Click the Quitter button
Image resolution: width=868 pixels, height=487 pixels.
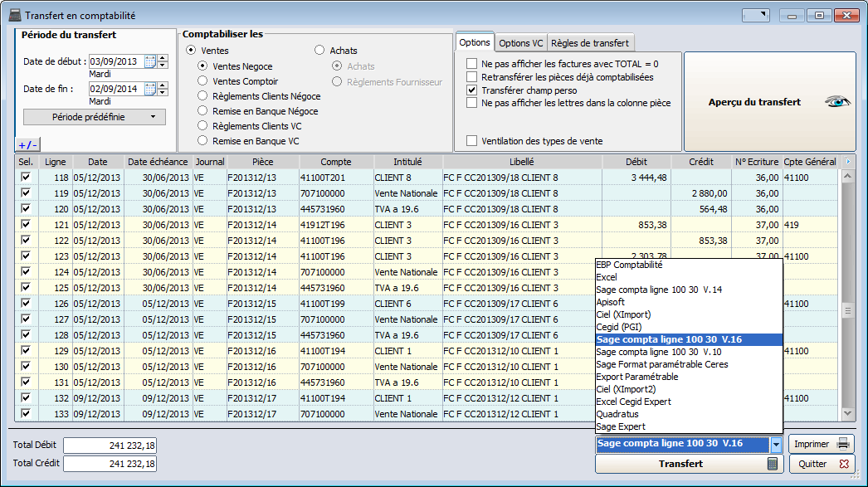(822, 464)
